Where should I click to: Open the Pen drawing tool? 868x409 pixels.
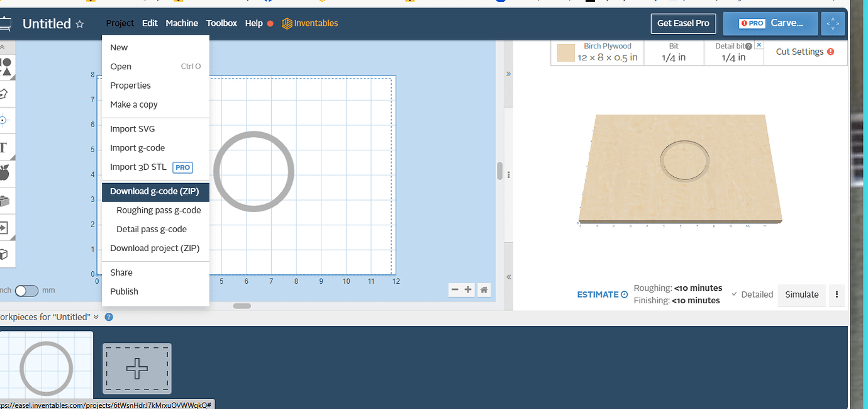(x=5, y=94)
